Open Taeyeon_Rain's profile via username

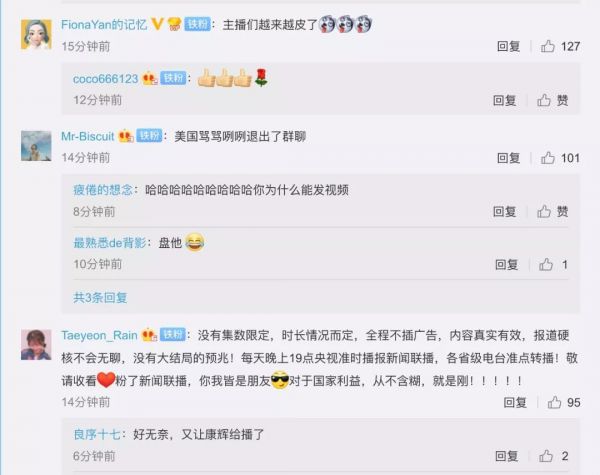click(99, 335)
